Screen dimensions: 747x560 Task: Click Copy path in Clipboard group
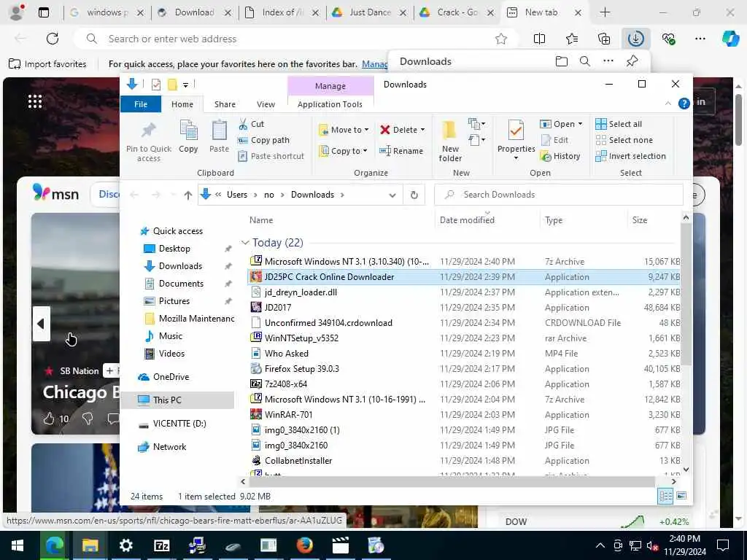(x=263, y=140)
